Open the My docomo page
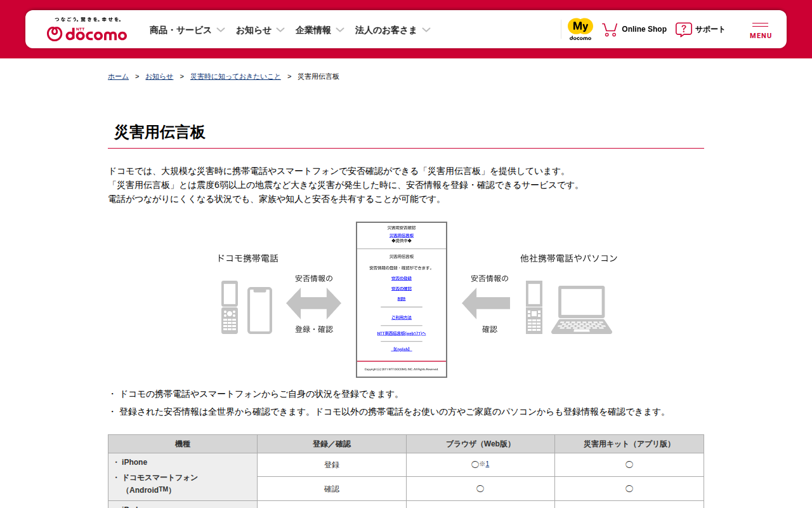 click(x=580, y=29)
